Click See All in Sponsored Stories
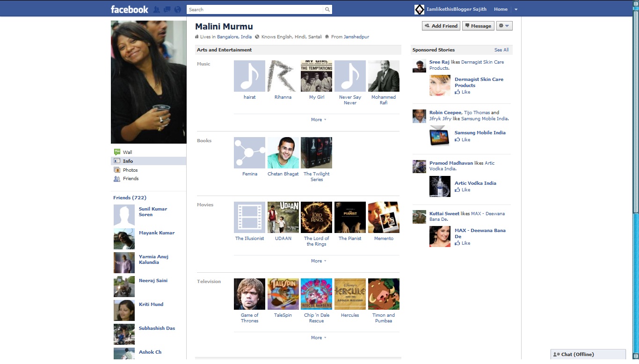 (501, 50)
